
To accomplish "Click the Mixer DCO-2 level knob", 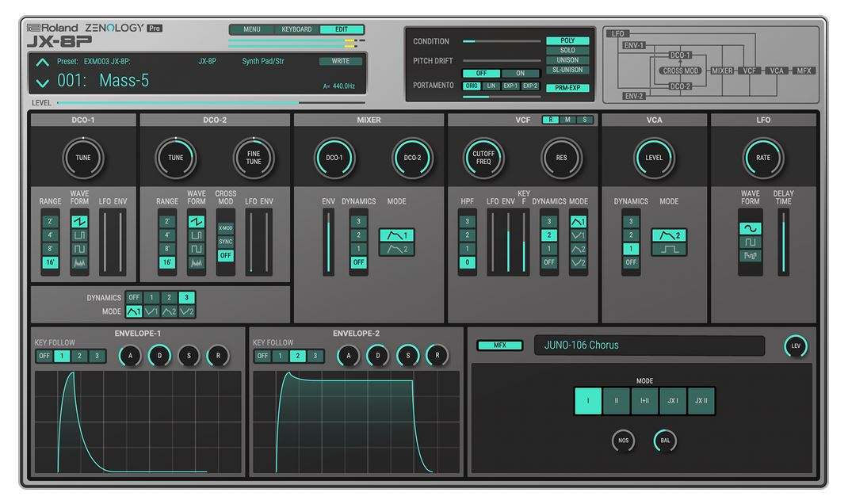I will (412, 158).
